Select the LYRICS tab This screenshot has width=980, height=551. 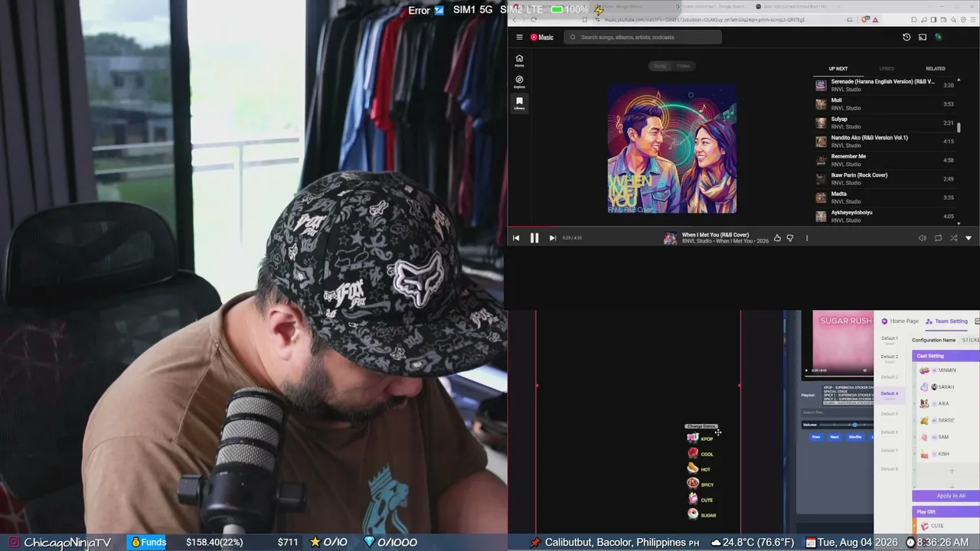887,69
